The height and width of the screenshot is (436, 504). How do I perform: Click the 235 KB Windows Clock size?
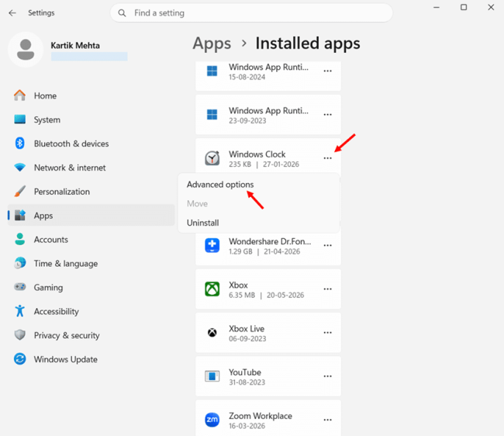point(240,164)
